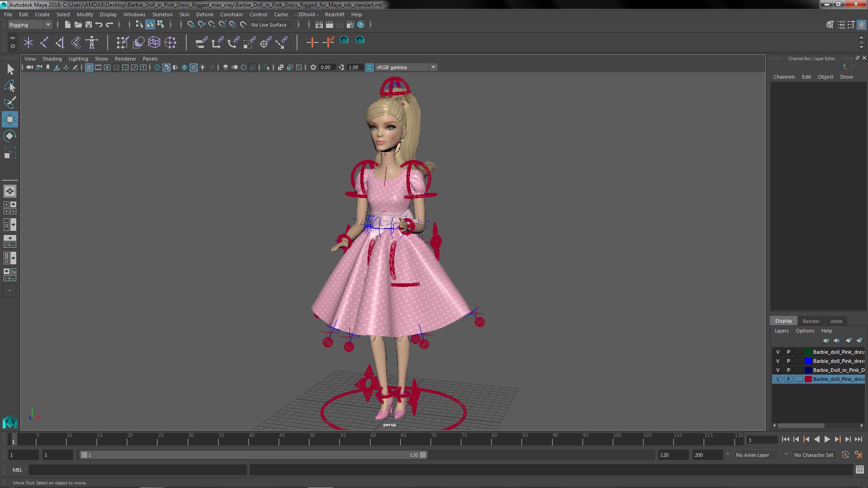Click the Cluster deformer shelf icon
This screenshot has width=868, height=488.
click(170, 42)
